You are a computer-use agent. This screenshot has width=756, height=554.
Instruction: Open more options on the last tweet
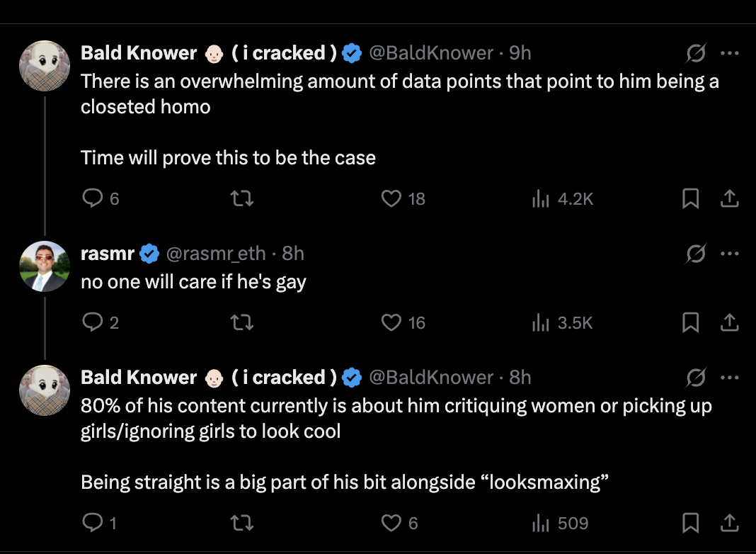click(729, 378)
